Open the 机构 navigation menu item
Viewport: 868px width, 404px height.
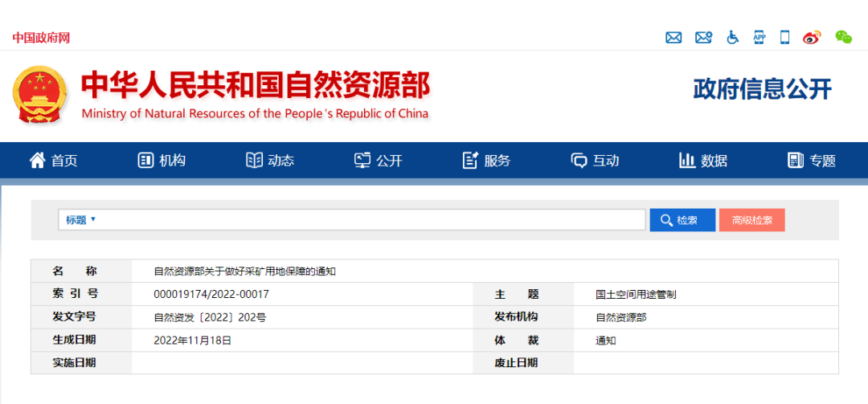162,161
